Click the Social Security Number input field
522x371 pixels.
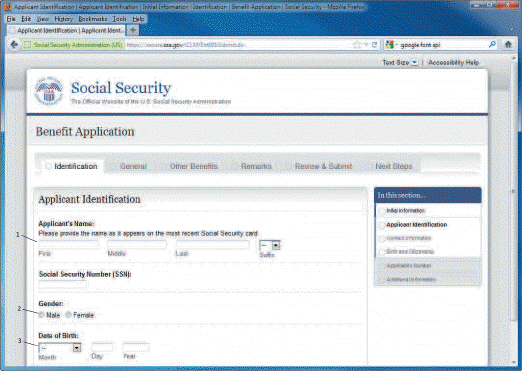point(63,285)
